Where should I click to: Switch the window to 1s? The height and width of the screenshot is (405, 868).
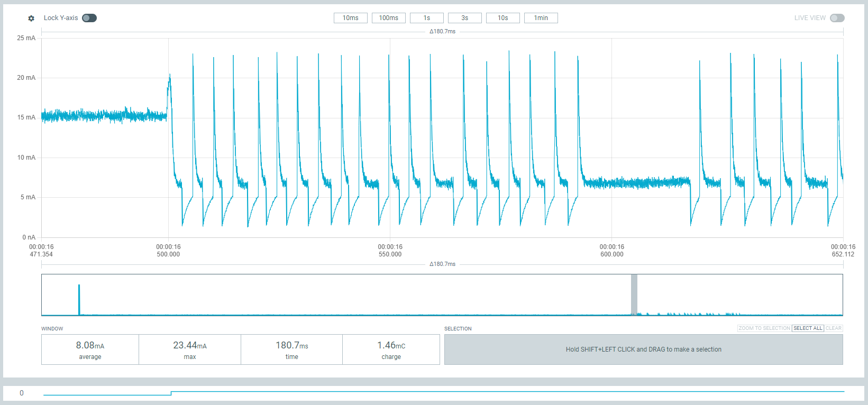pyautogui.click(x=426, y=18)
